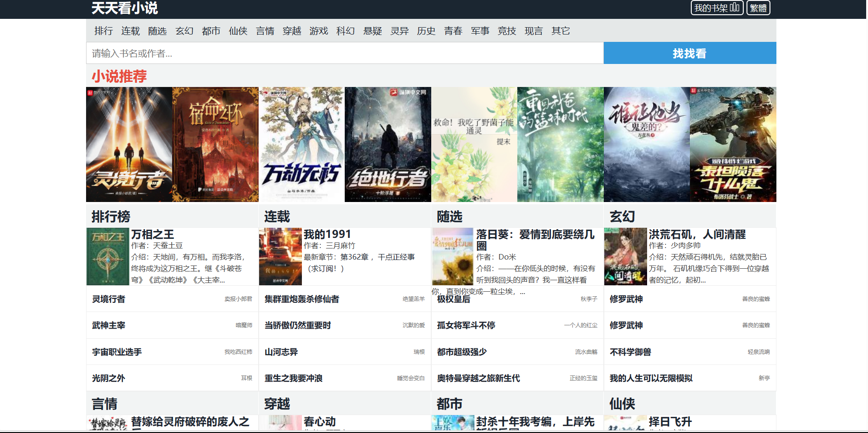The height and width of the screenshot is (433, 868).
Task: Click the 言情 section heading
Action: tap(104, 404)
